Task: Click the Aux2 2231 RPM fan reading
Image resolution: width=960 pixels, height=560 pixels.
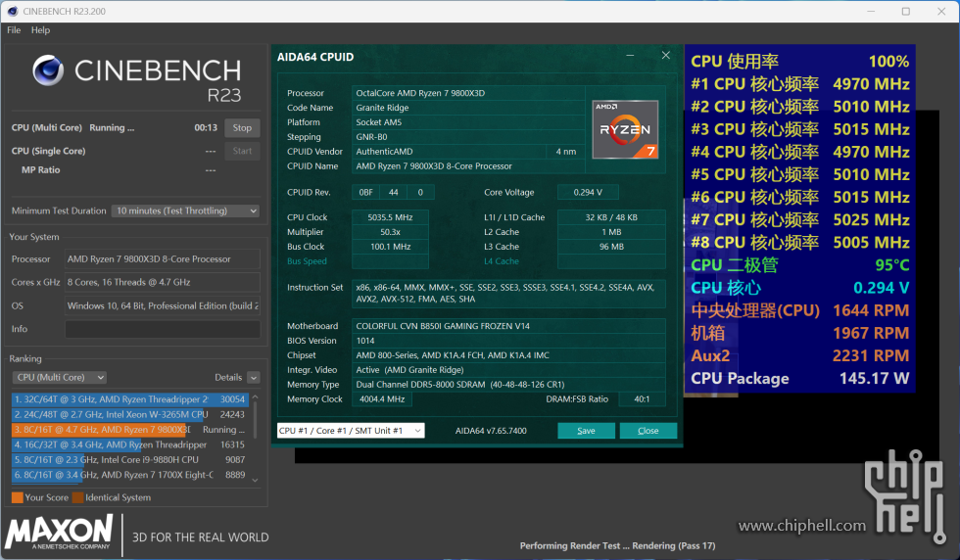Action: pos(799,356)
